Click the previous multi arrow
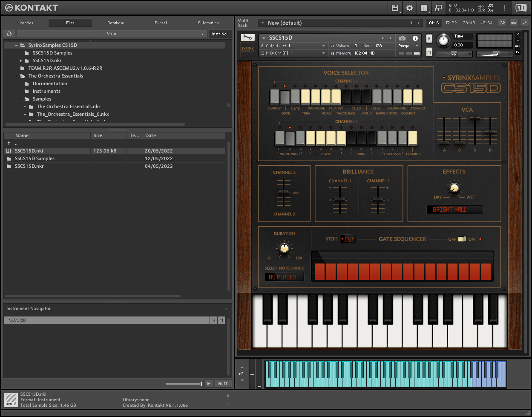This screenshot has height=417, width=532. [411, 23]
